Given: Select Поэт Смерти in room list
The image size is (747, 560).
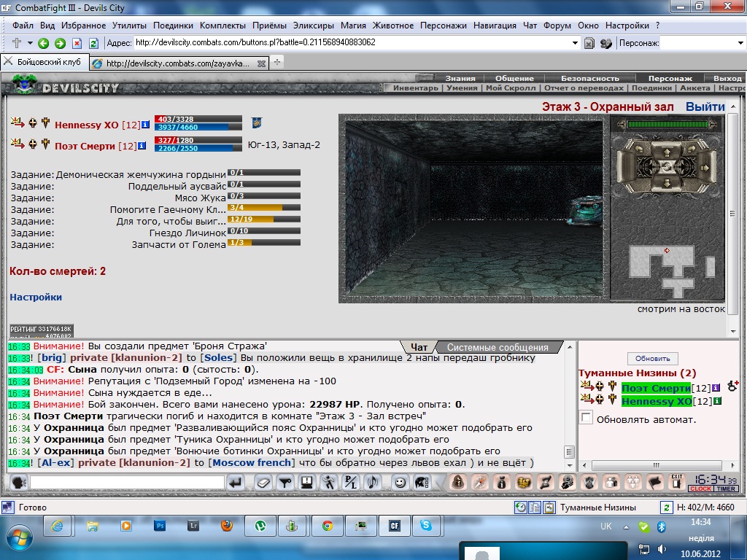Looking at the screenshot, I should point(656,388).
